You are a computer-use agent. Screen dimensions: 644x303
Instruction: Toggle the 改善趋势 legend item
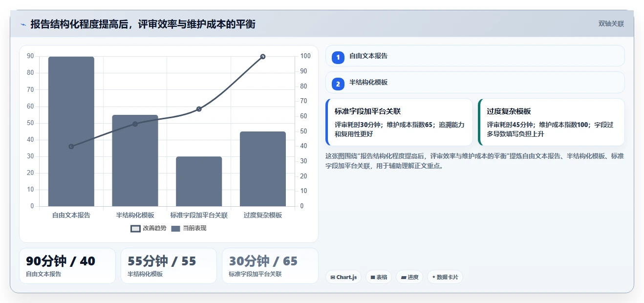149,228
